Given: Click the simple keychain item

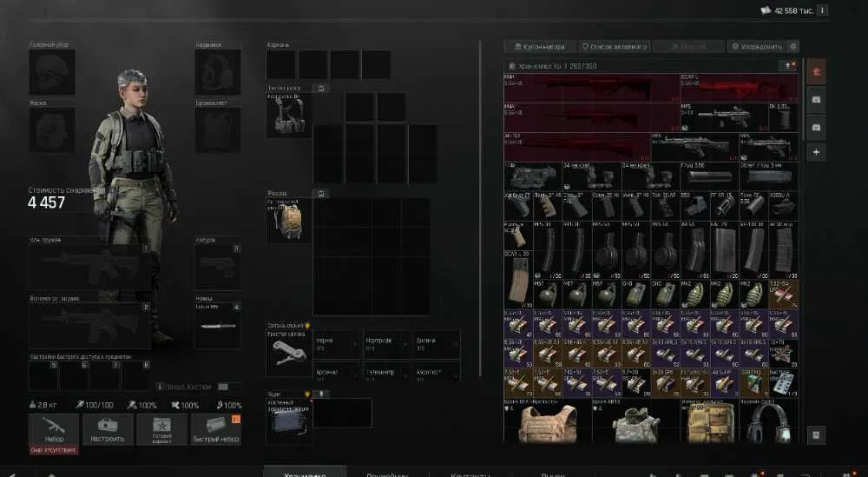Looking at the screenshot, I should (x=289, y=353).
